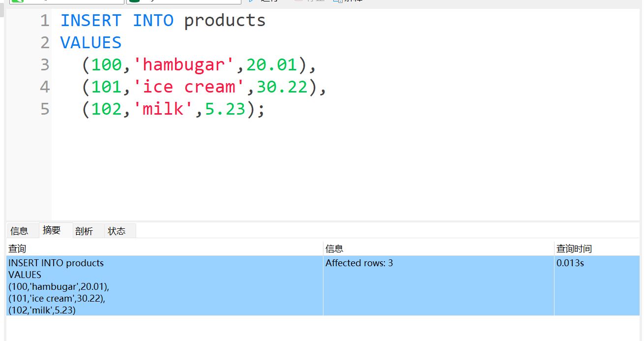This screenshot has height=341, width=644.
Task: Switch to the 信息 result tab
Action: pos(20,231)
